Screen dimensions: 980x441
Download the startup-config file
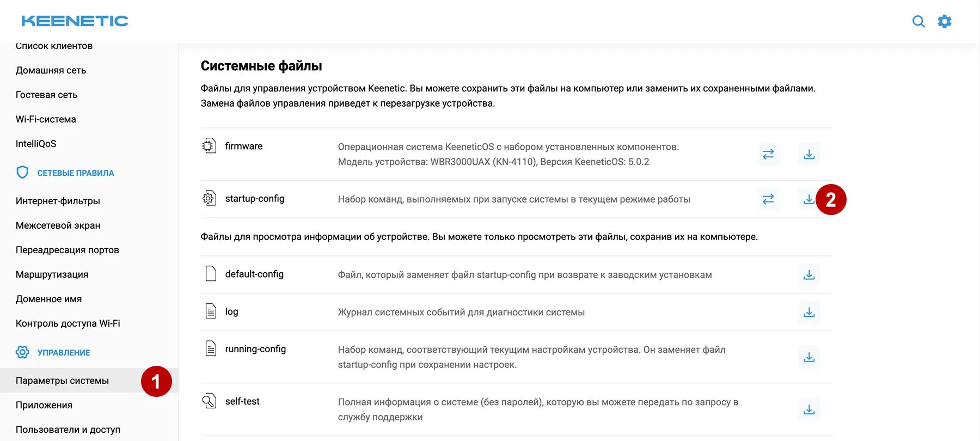[x=809, y=199]
